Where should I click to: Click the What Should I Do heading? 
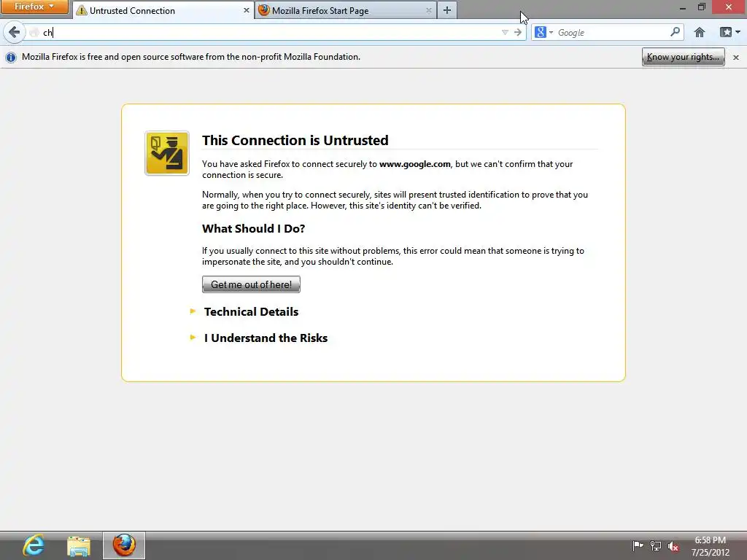(253, 228)
